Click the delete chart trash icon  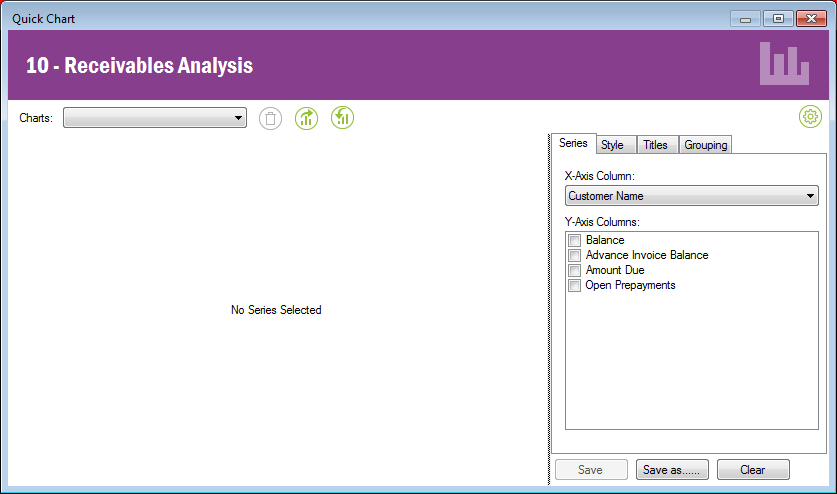(x=271, y=118)
